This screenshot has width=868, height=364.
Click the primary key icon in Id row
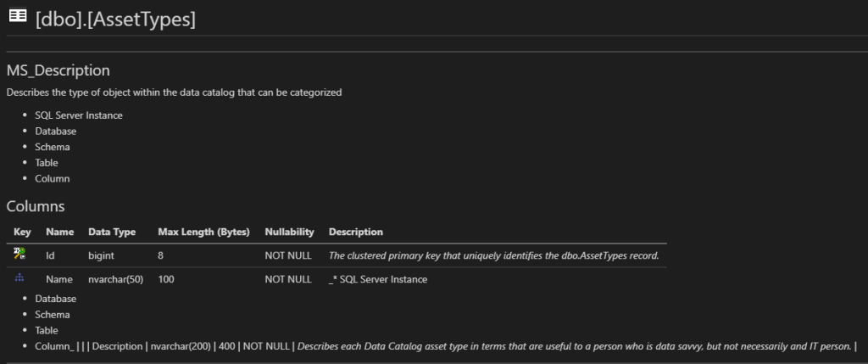coord(20,255)
